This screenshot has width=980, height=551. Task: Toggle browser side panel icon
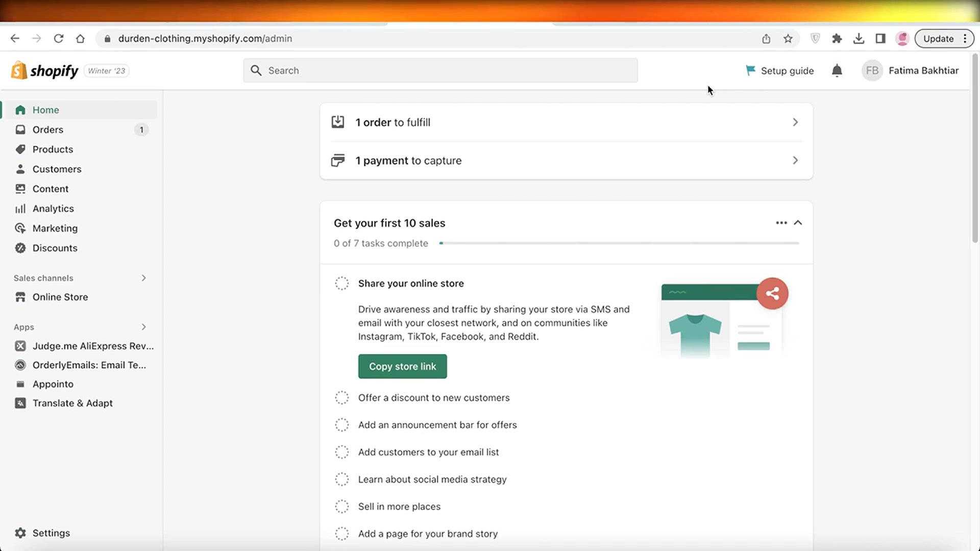pyautogui.click(x=880, y=38)
